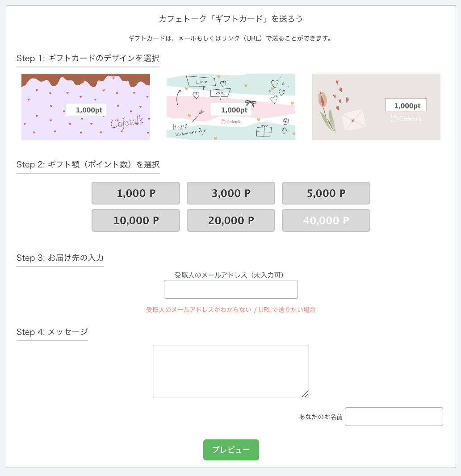Image resolution: width=461 pixels, height=476 pixels.
Task: Choose the 20,000 P gift amount
Action: [x=231, y=221]
